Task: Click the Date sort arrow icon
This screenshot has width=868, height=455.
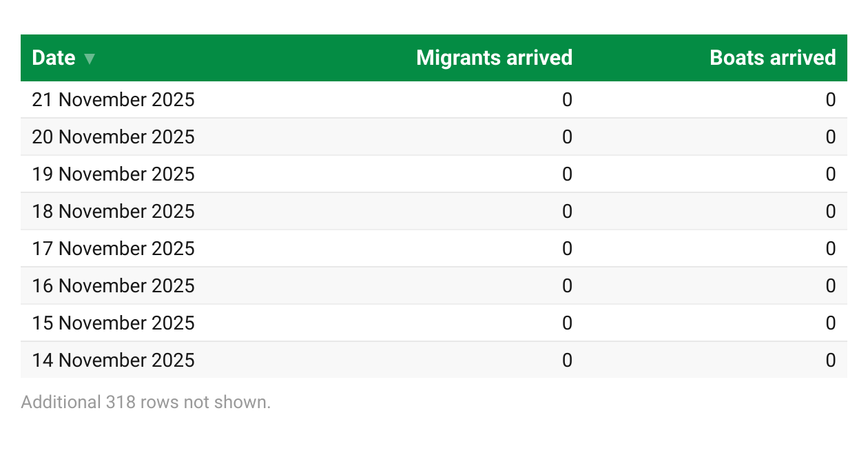Action: click(89, 59)
